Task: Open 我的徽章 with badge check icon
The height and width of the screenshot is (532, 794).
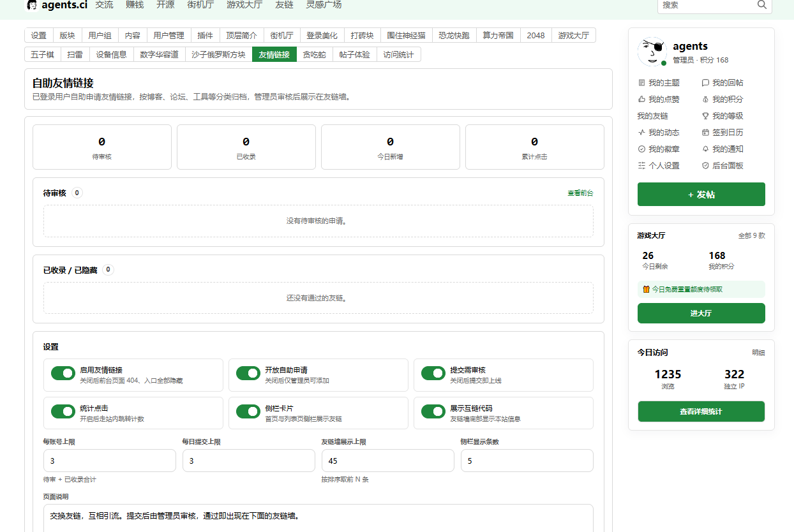Action: coord(659,149)
